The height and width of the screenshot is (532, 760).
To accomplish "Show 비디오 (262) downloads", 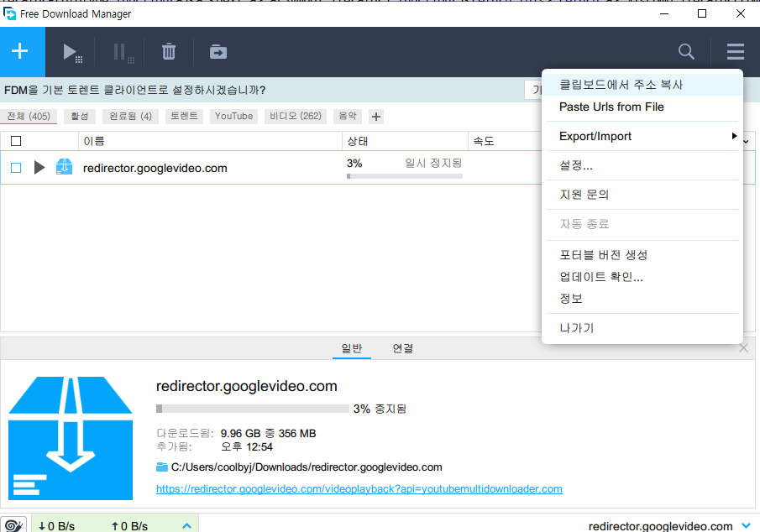I will pyautogui.click(x=296, y=117).
